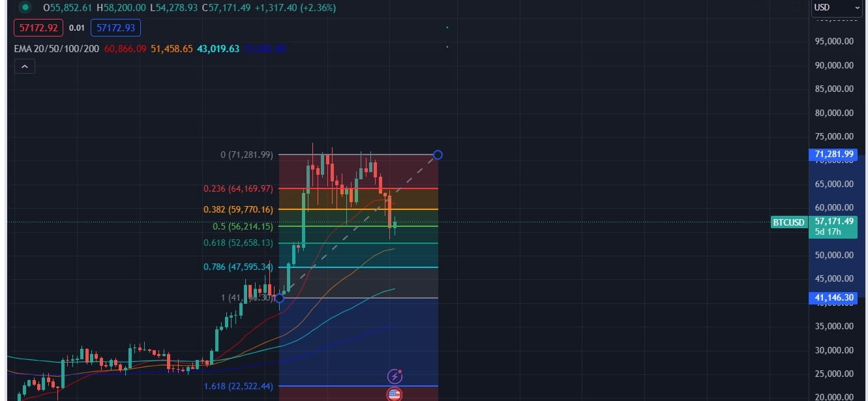This screenshot has width=868, height=401.
Task: Click the 5d 17h bar countdown
Action: pos(827,231)
